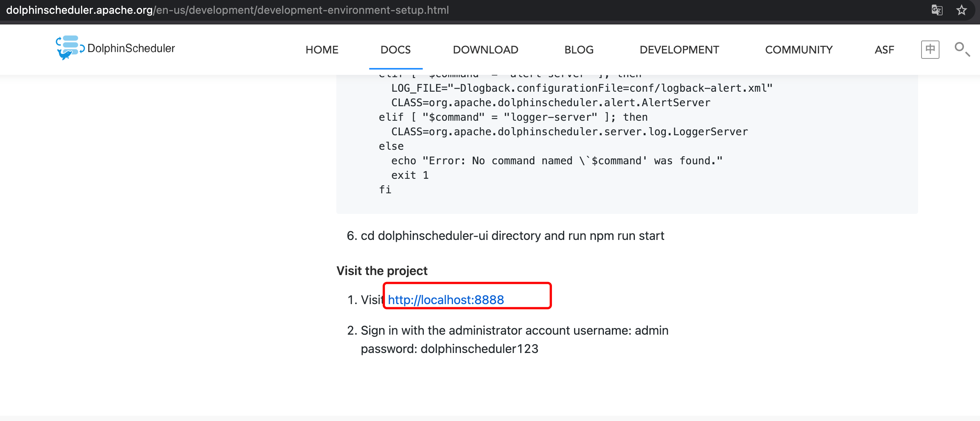This screenshot has height=421, width=980.
Task: Switch language with the 中 toggle
Action: coord(930,49)
